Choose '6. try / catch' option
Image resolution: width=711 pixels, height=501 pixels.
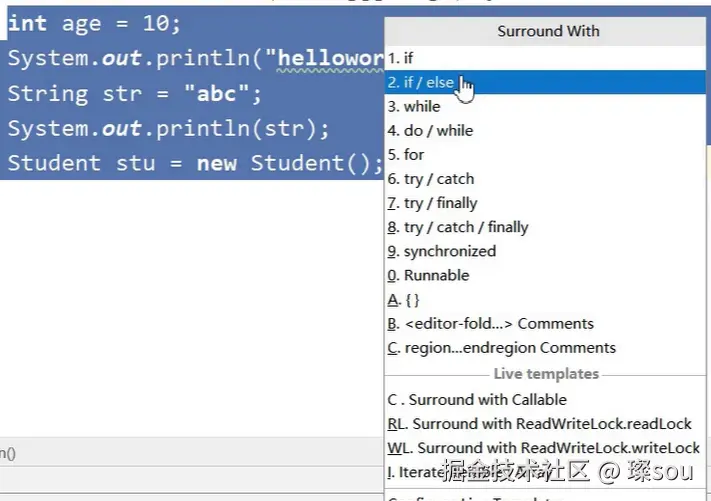click(x=545, y=179)
